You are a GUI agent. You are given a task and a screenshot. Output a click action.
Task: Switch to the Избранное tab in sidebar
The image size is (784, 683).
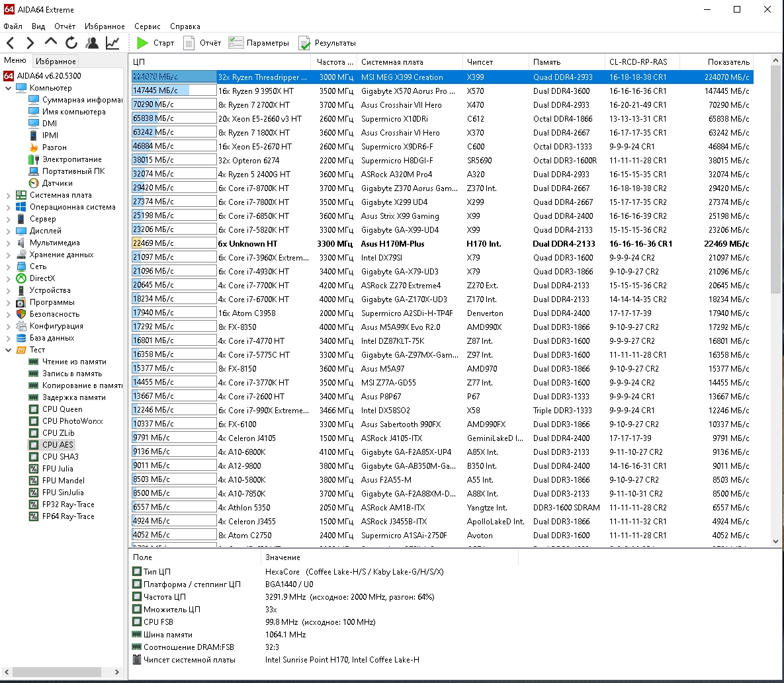tap(56, 61)
